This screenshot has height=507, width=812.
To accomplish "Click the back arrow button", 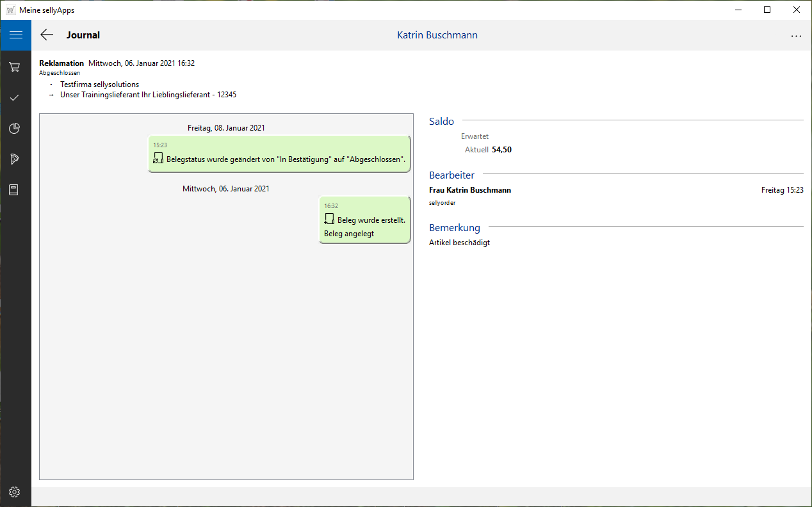I will pyautogui.click(x=47, y=35).
